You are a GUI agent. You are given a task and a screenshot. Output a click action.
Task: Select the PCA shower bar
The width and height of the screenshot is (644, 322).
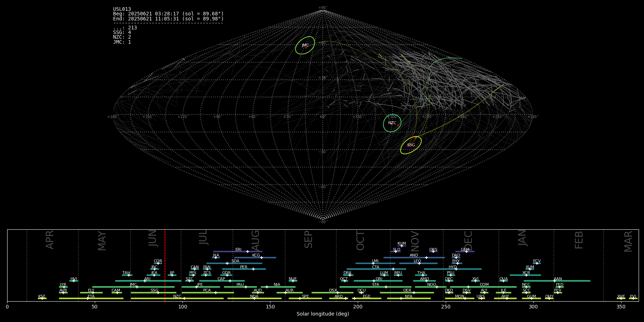[208, 293]
